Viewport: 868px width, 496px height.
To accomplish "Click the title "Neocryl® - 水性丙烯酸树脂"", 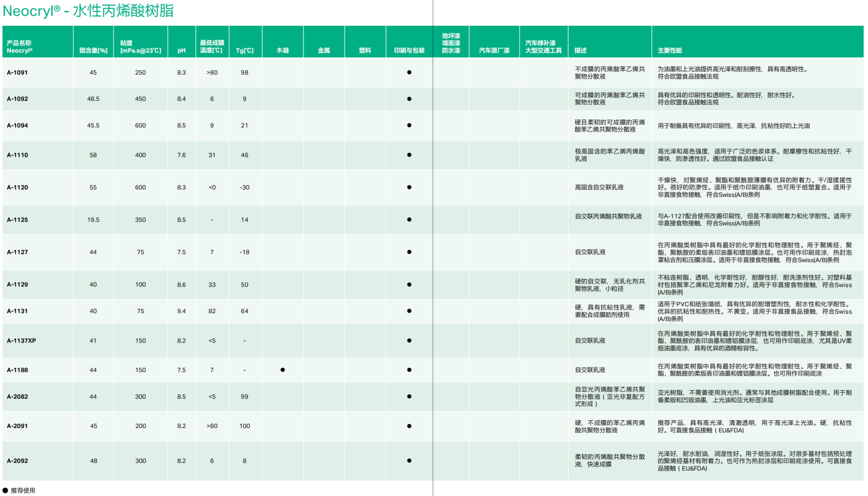I will click(x=88, y=10).
